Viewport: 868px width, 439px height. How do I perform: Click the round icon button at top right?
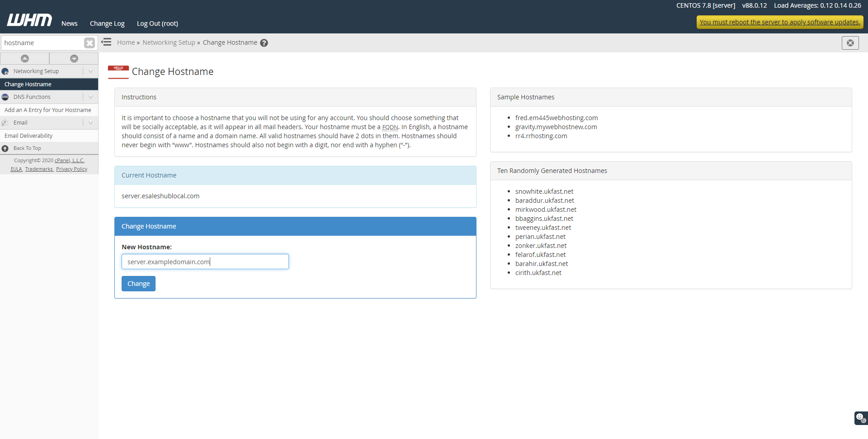point(850,43)
